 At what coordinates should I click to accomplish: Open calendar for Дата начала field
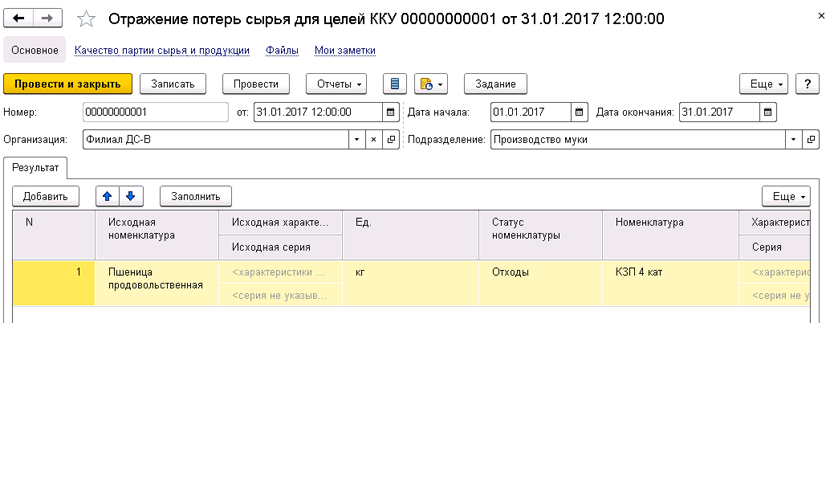coord(579,112)
